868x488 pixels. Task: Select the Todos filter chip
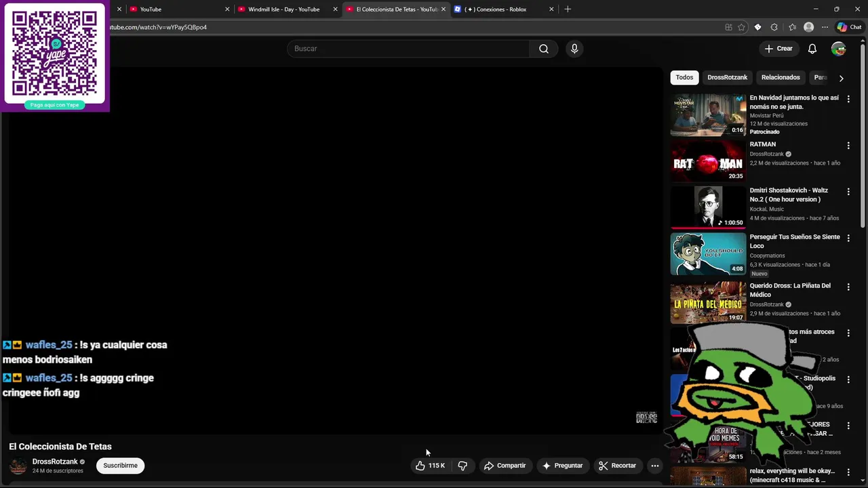point(684,77)
